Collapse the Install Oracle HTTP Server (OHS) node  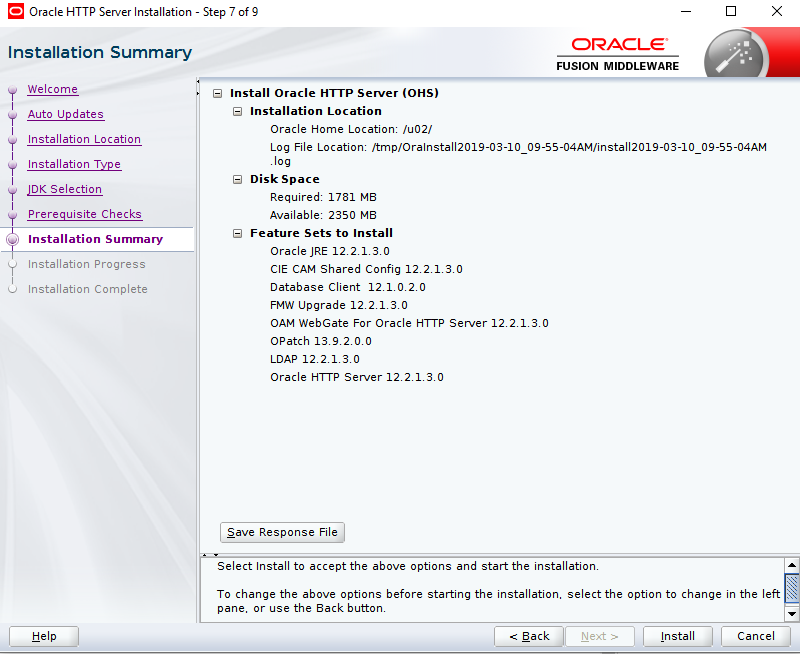[217, 92]
